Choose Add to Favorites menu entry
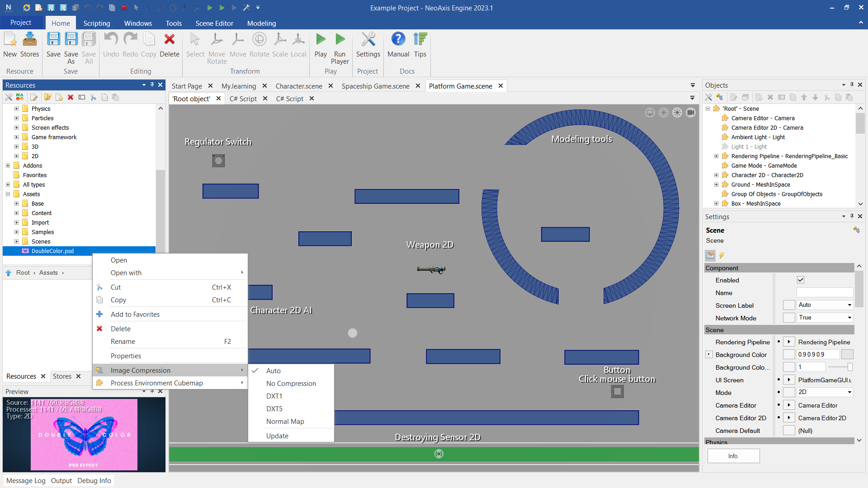868x488 pixels. click(x=135, y=314)
